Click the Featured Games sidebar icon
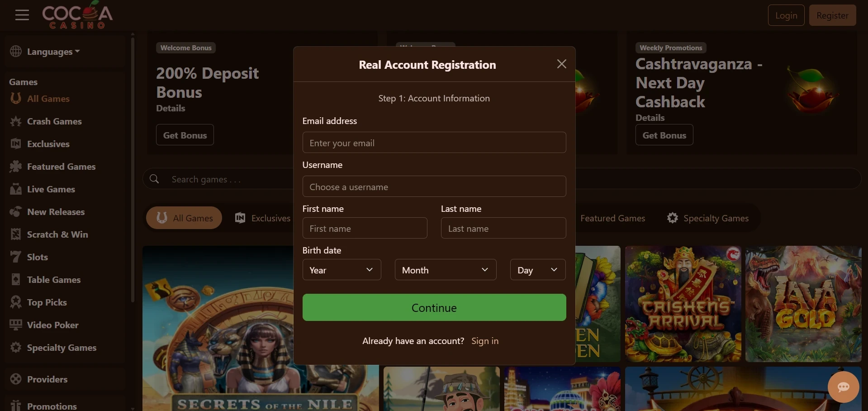The image size is (868, 411). [16, 167]
